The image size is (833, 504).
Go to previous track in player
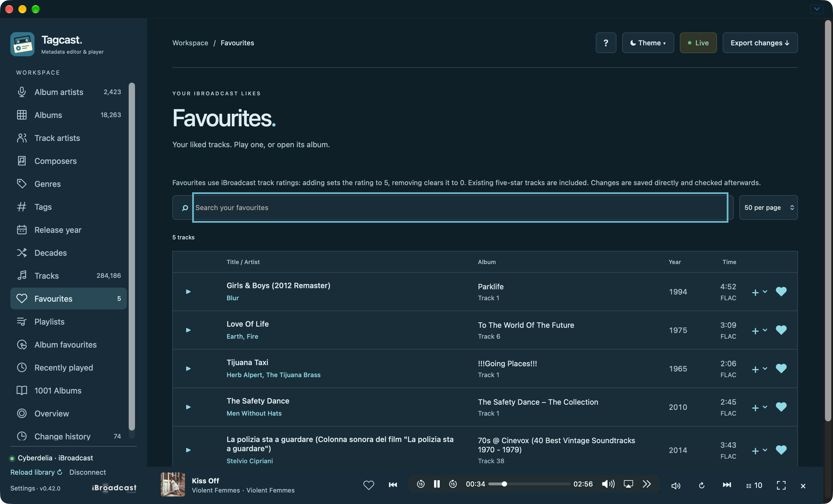pyautogui.click(x=393, y=485)
